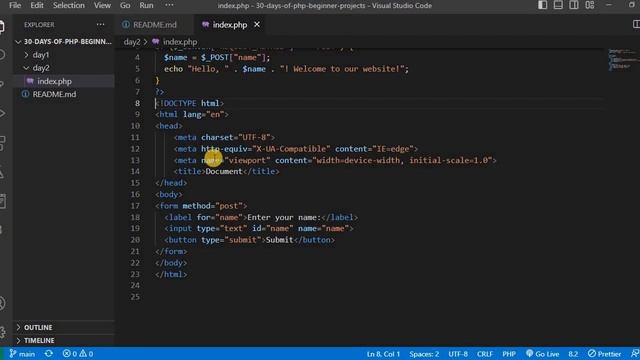Select the index.php editor tab
The image size is (640, 360).
coord(230,25)
